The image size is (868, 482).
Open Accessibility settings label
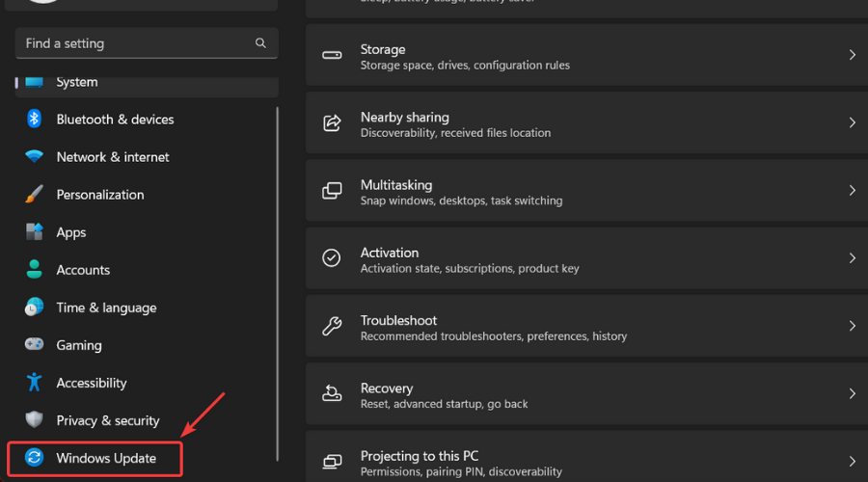click(92, 383)
